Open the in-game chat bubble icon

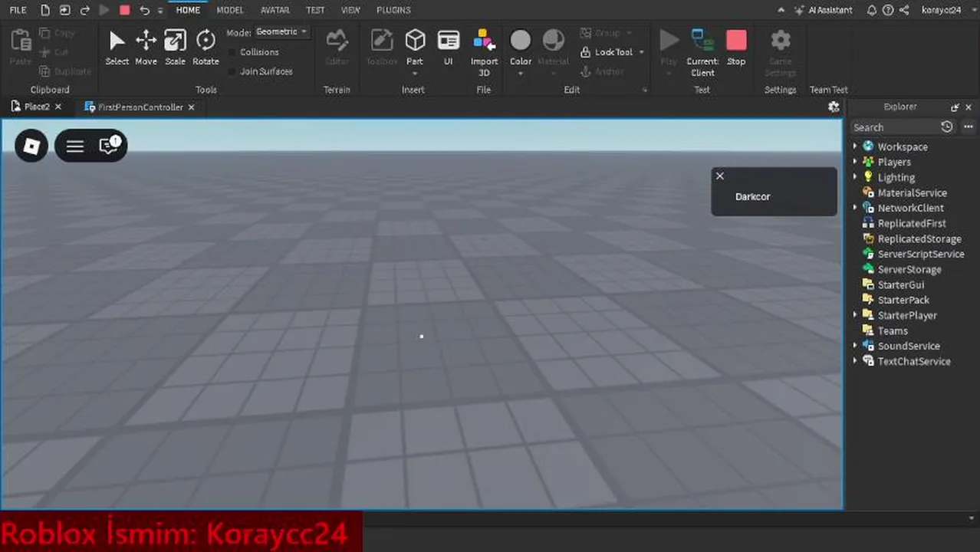point(109,145)
